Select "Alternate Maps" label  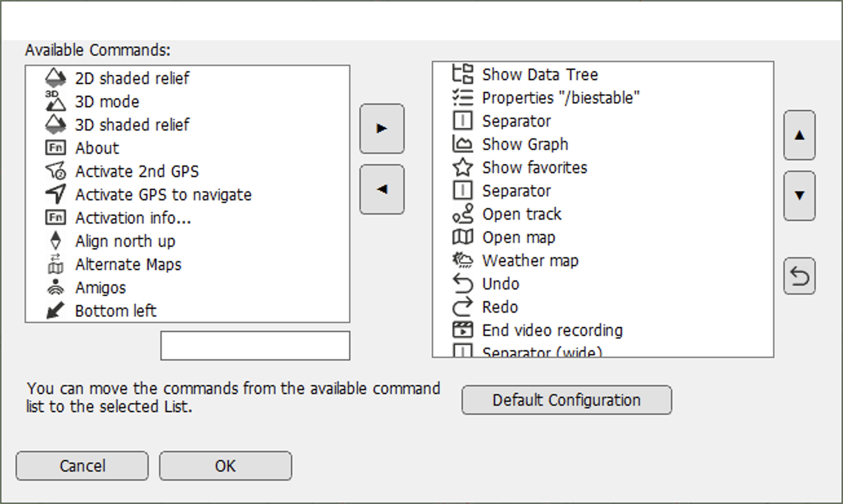coord(128,264)
